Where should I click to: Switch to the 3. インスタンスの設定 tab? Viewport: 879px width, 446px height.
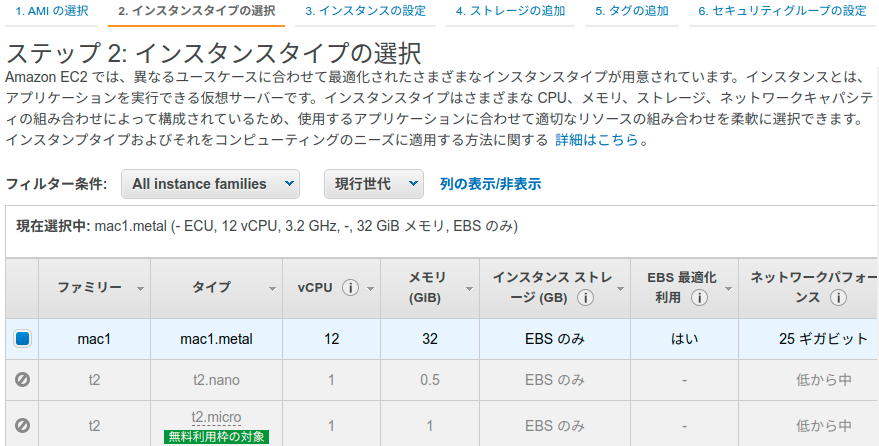[366, 11]
